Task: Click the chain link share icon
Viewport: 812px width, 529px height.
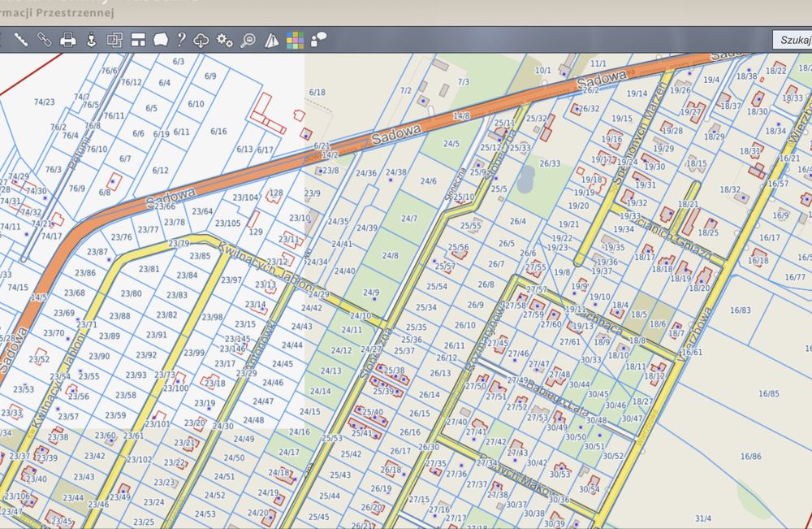Action: coord(44,39)
